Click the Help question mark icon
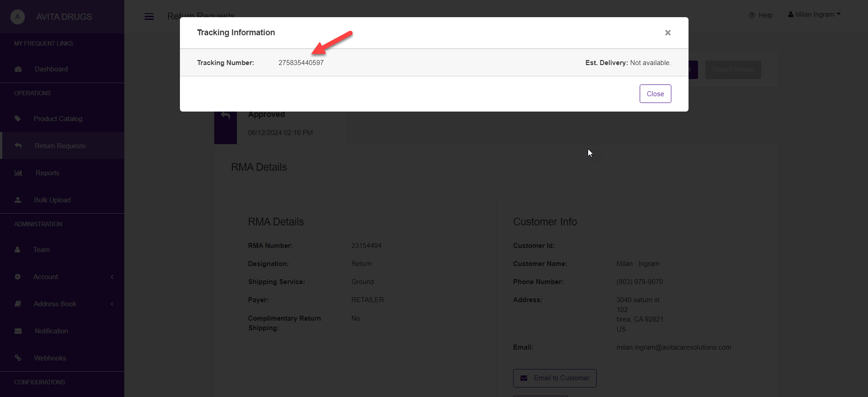868x397 pixels. coord(752,15)
